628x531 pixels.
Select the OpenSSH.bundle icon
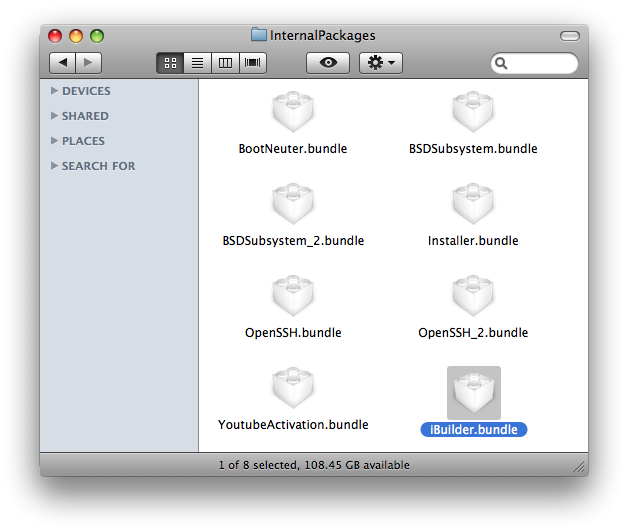click(x=293, y=296)
